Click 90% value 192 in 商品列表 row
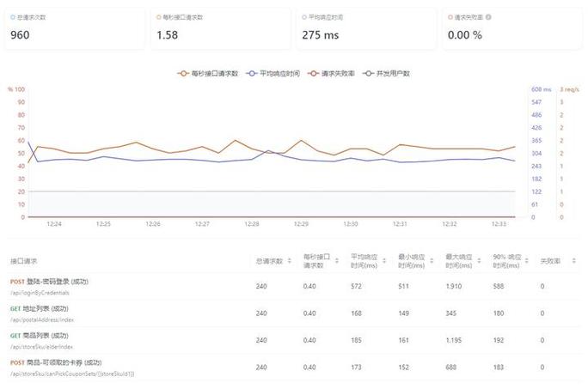Image resolution: width=588 pixels, height=389 pixels. [499, 340]
